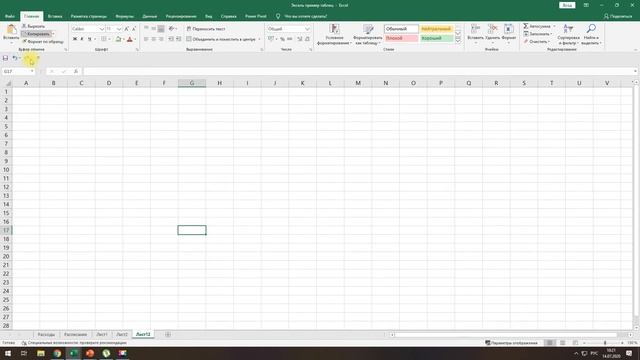The height and width of the screenshot is (360, 640).
Task: Click the Format cells (Формат) icon
Action: [x=509, y=29]
